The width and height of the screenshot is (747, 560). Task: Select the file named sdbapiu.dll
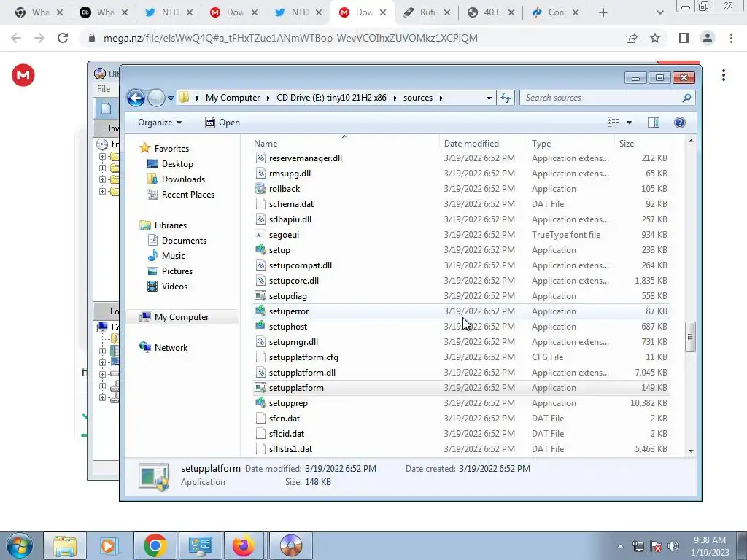click(x=290, y=219)
